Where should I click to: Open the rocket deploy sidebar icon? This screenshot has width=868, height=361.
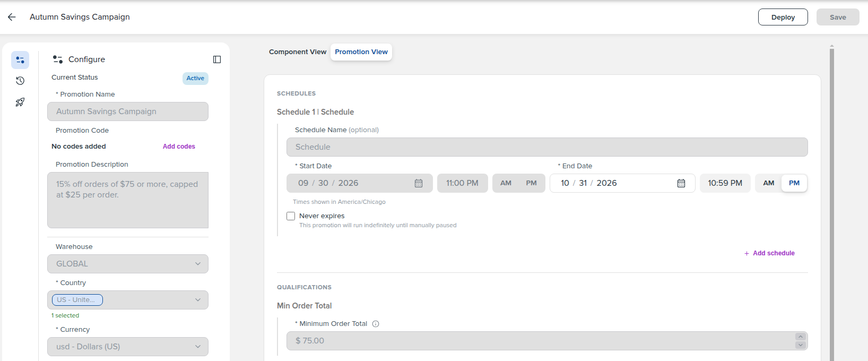[20, 102]
